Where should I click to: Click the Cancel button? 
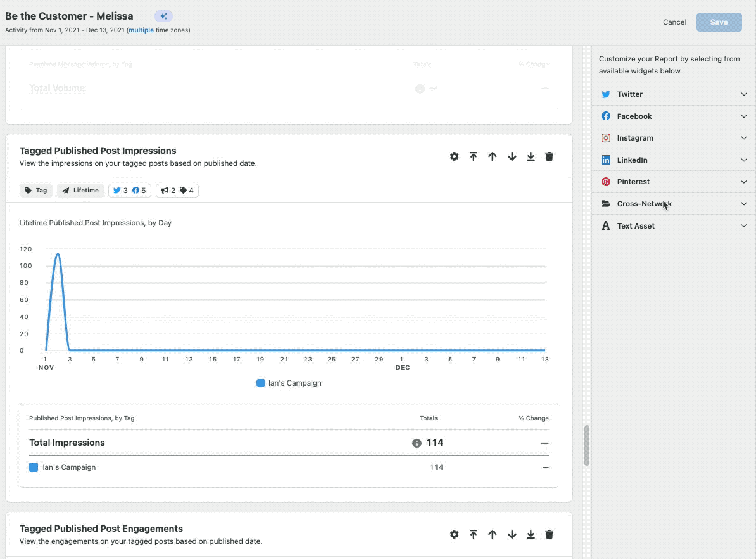coord(674,22)
